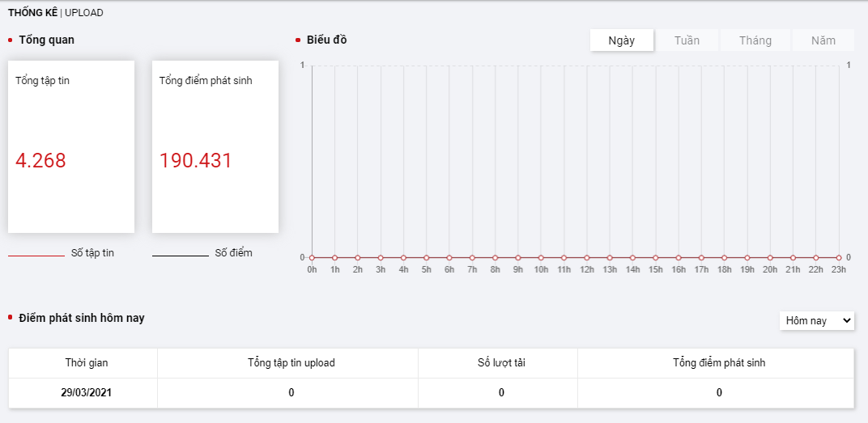868x423 pixels.
Task: Select the 29/03/2021 date cell
Action: pyautogui.click(x=86, y=393)
